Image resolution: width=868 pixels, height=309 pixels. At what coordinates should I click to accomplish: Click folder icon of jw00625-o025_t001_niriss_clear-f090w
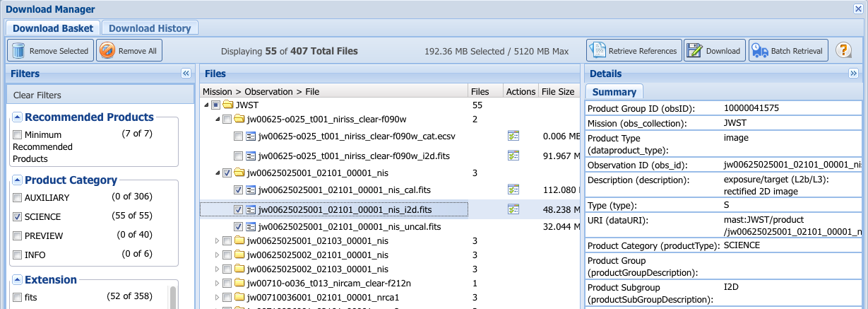[239, 119]
